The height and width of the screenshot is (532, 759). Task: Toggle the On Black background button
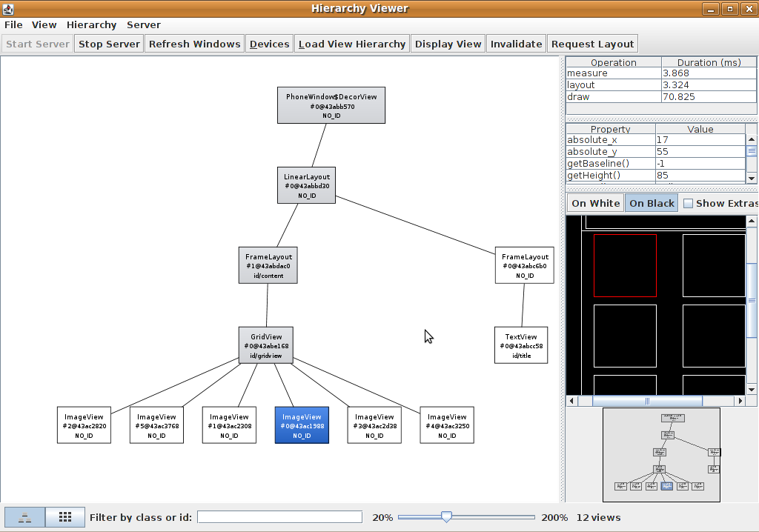point(652,203)
